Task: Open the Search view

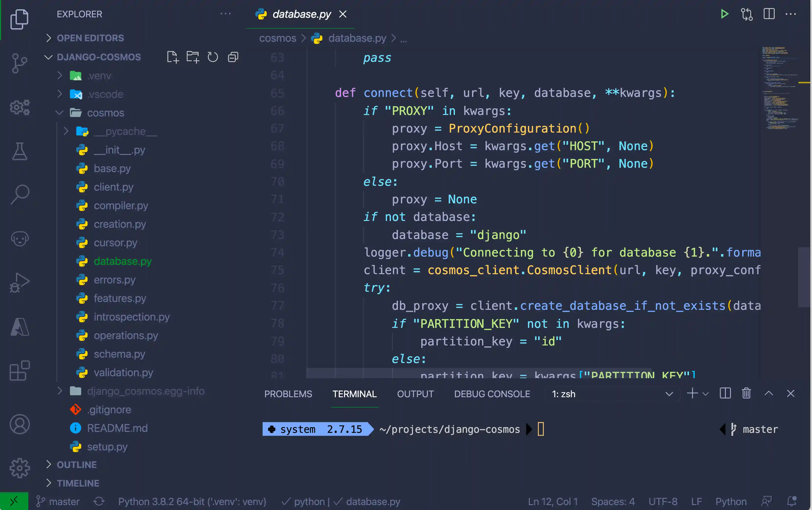Action: pyautogui.click(x=20, y=194)
